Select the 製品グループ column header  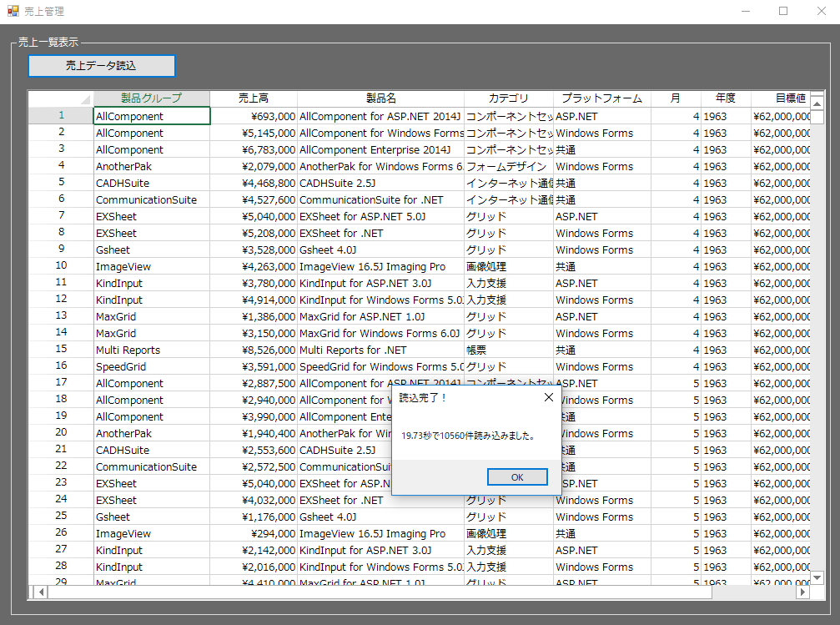click(152, 98)
